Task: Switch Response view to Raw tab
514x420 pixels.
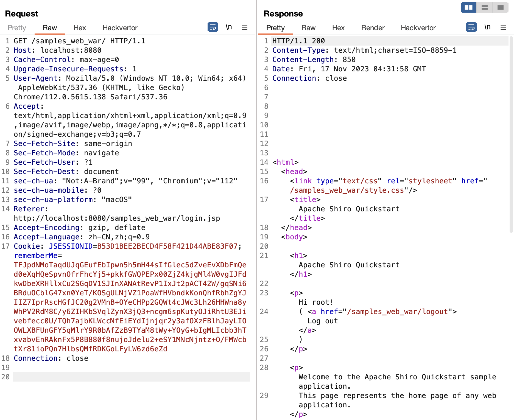Action: (x=308, y=28)
